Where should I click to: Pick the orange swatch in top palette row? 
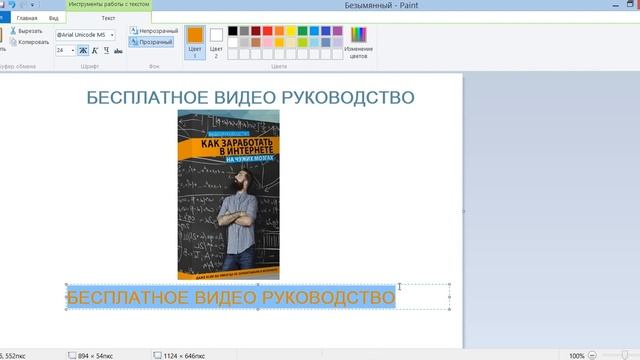[x=279, y=31]
